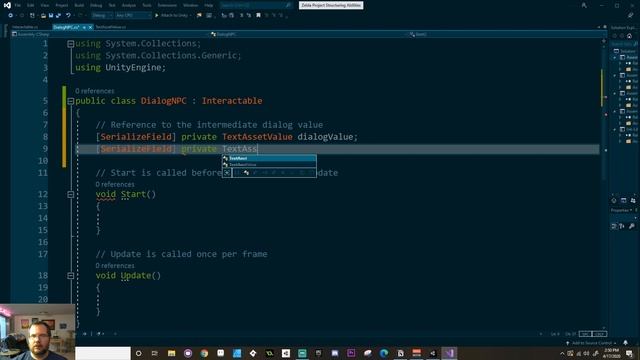Open Microsoft Edge from the taskbar
Screen dimensions: 640x360
(x=384, y=353)
